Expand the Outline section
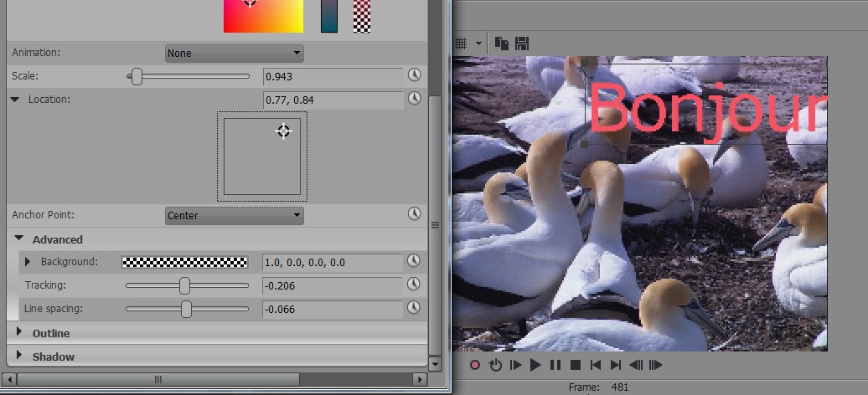This screenshot has width=868, height=395. tap(20, 333)
